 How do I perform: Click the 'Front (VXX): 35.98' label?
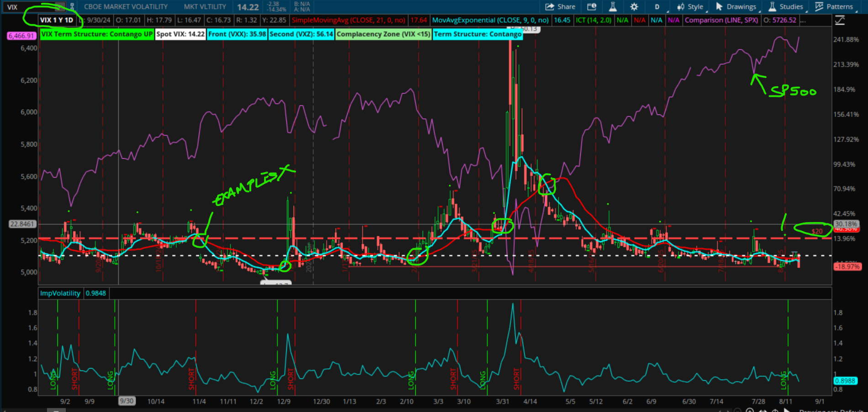point(237,34)
